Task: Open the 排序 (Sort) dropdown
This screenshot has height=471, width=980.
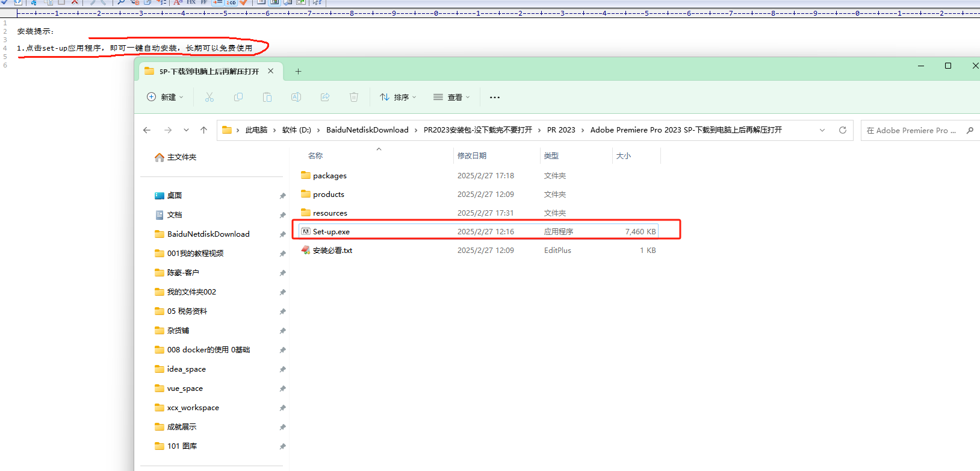Action: tap(398, 97)
